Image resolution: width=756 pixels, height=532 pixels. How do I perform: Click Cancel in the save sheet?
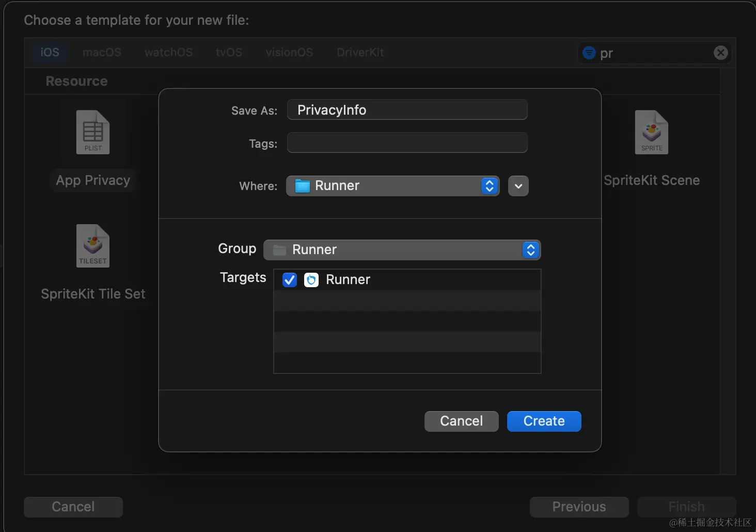pos(462,421)
